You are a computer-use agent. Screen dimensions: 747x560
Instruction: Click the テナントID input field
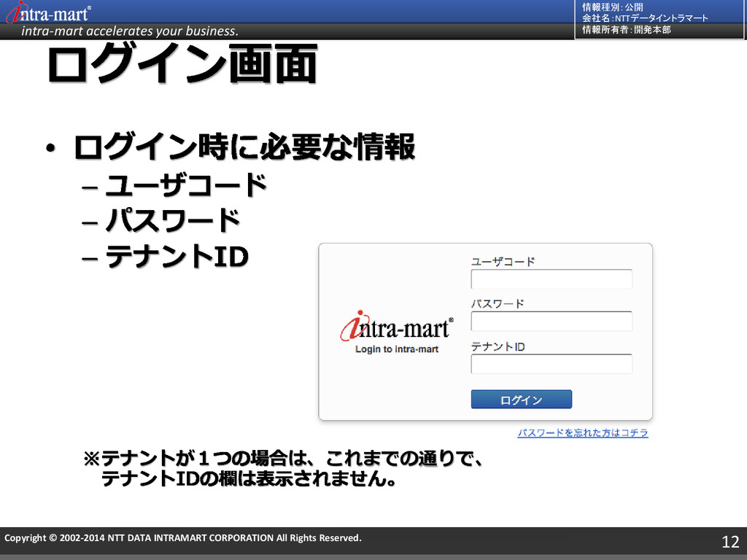551,364
